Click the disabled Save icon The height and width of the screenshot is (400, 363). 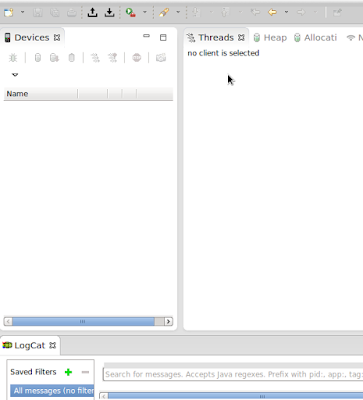tap(37, 13)
